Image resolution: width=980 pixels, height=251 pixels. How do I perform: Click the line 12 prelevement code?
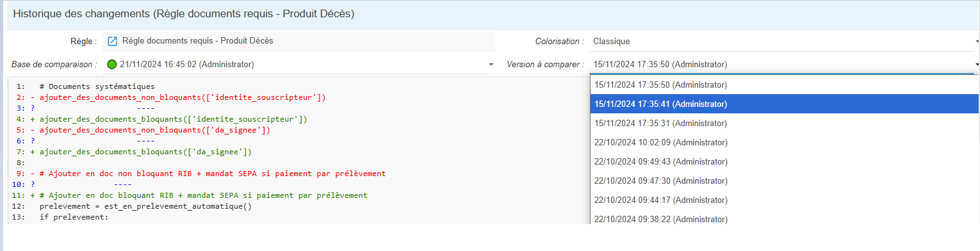click(x=146, y=206)
